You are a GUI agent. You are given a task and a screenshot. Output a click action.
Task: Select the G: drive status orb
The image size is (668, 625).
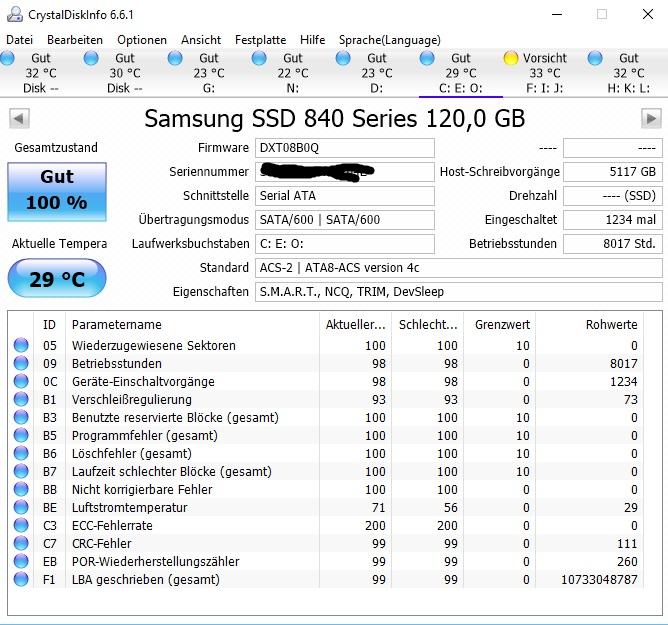pos(175,58)
